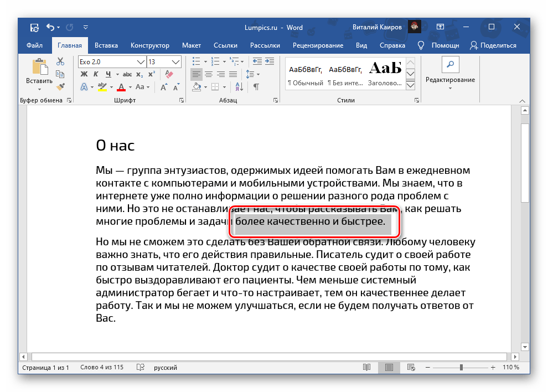Open the Редактирование search menu
The width and height of the screenshot is (548, 392).
(x=450, y=74)
